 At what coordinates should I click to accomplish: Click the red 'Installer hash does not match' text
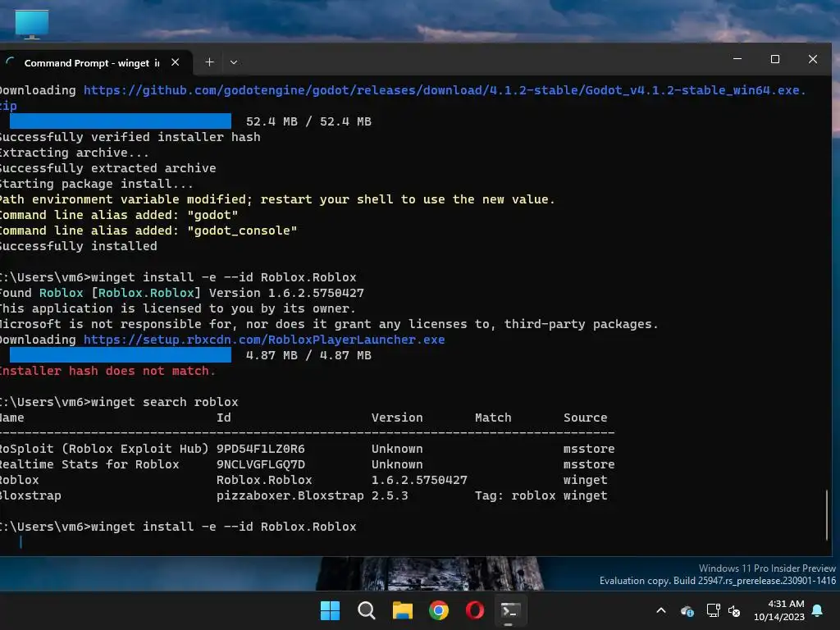tap(107, 371)
